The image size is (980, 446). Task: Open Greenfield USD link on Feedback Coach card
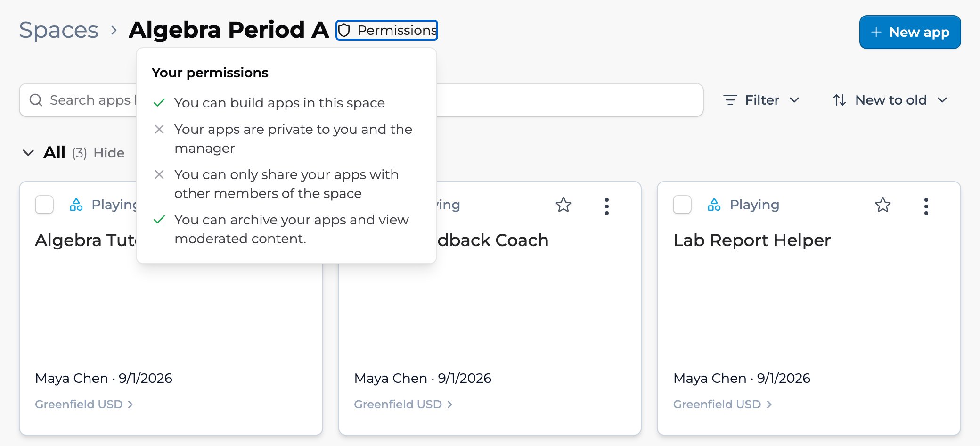click(403, 405)
